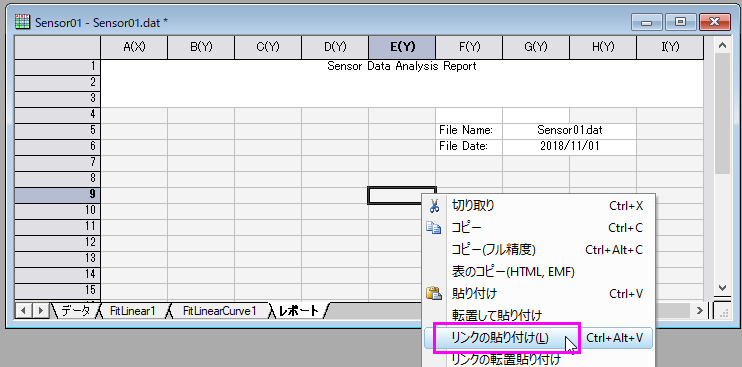Click vertical scrollbar down arrow

click(x=722, y=288)
